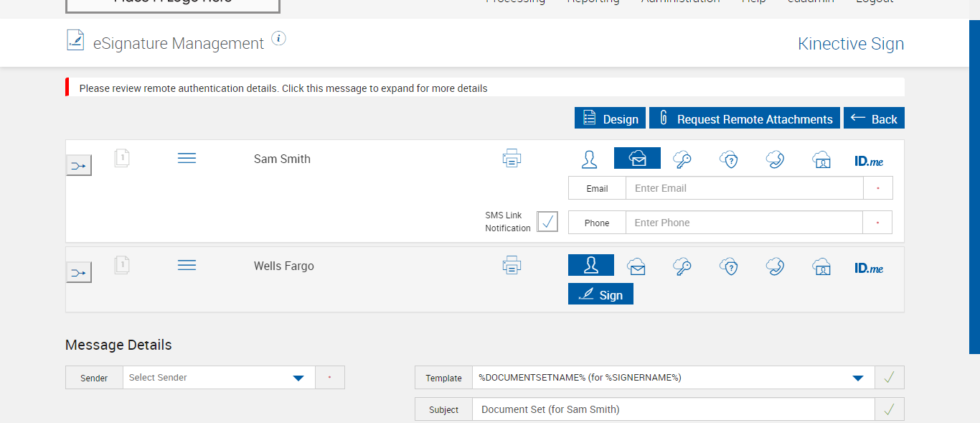Select in-person signer icon for Wells Fargo
Viewport: 980px width, 423px height.
[591, 265]
